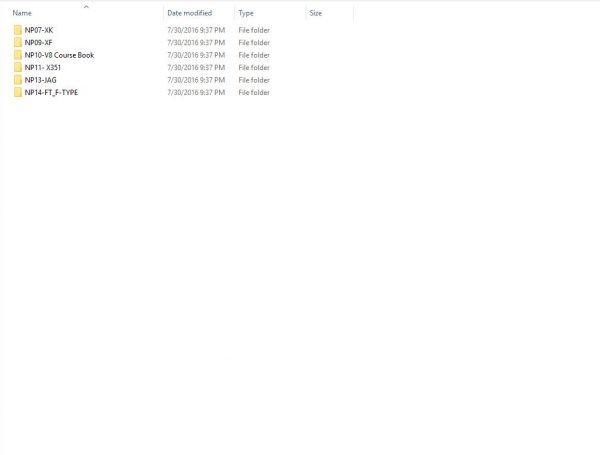Screen dimensions: 600x455
Task: Click the File folder type of NP13-JAG
Action: pos(254,80)
